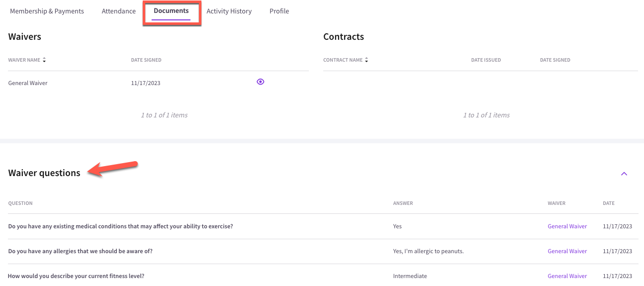Collapse the Waiver questions section chevron
Screen dimensions: 644x286
pos(624,174)
